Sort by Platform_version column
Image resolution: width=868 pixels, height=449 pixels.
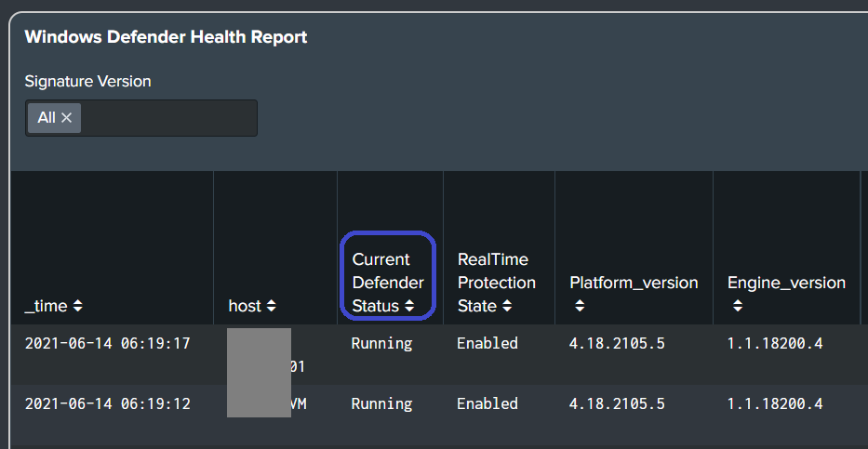coord(579,306)
